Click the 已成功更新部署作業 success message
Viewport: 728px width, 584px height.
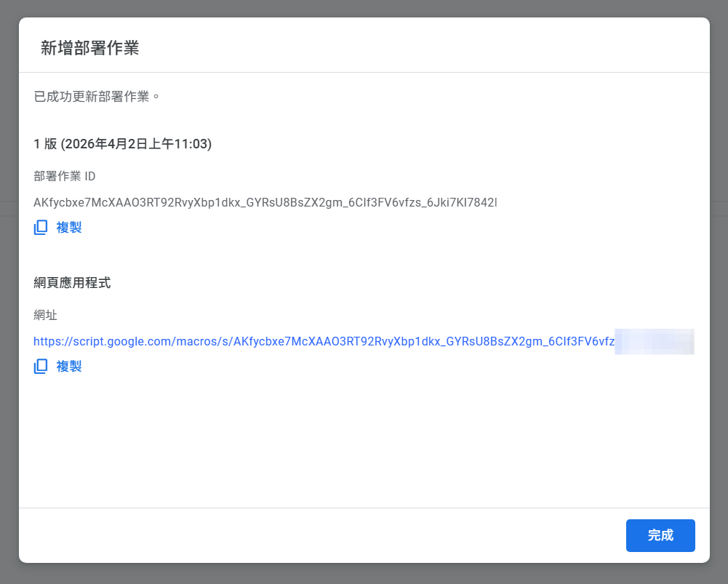pos(97,96)
